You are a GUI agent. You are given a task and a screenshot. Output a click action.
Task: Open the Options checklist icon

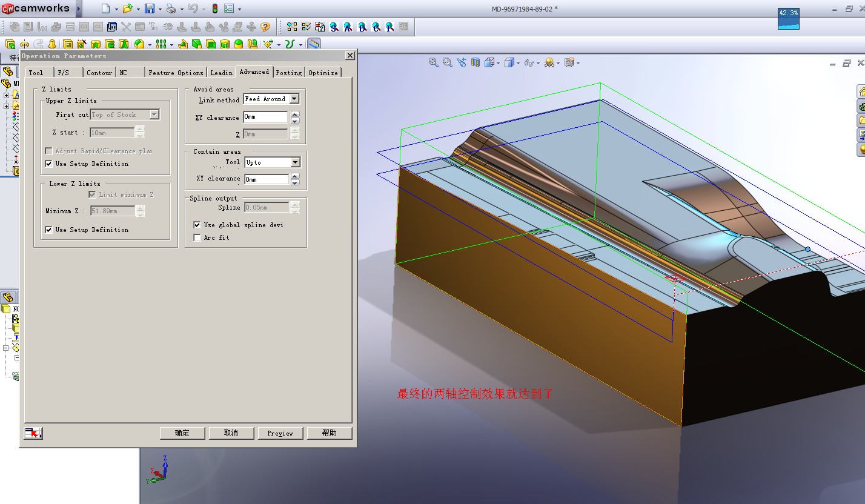[x=230, y=8]
